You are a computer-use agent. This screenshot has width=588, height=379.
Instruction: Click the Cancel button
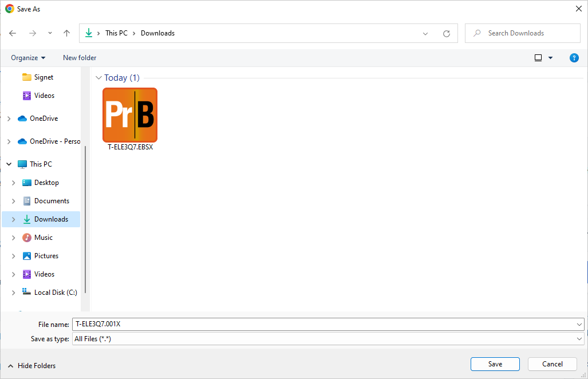(x=552, y=364)
